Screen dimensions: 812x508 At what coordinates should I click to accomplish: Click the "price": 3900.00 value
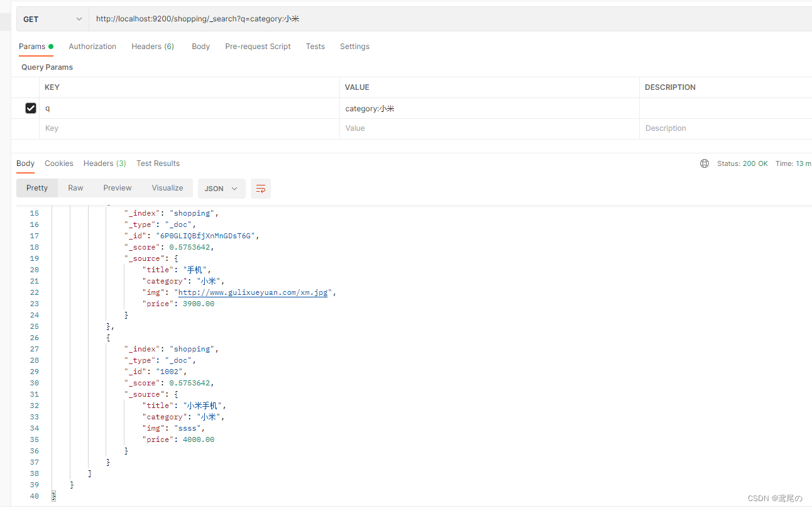[199, 304]
